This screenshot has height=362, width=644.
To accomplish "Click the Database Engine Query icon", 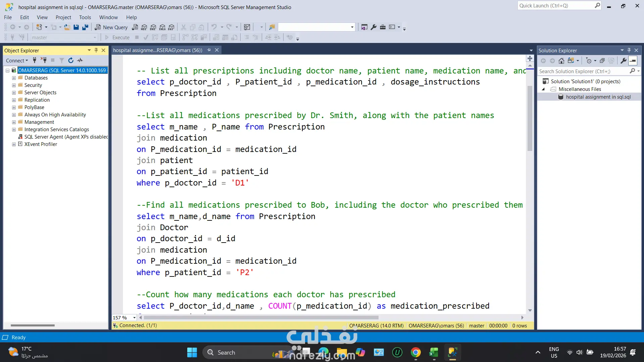I will 135,27.
